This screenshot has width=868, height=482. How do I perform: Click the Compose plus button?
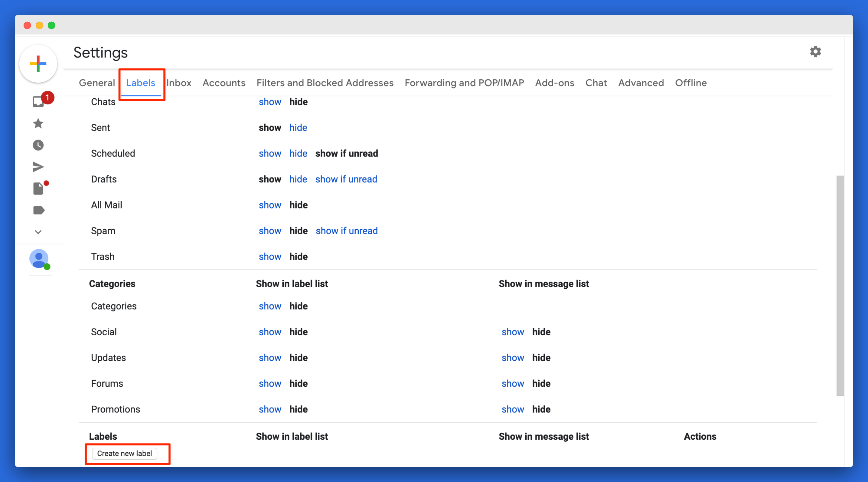38,64
